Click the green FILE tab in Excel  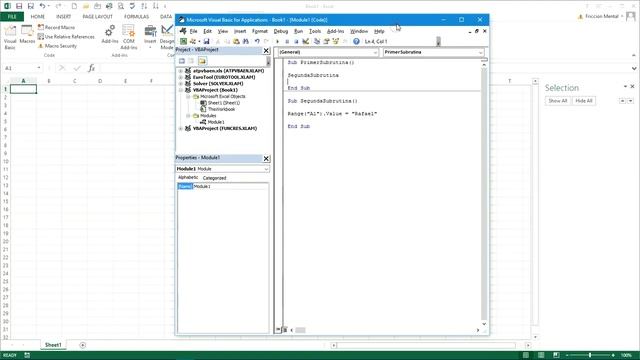coord(12,16)
